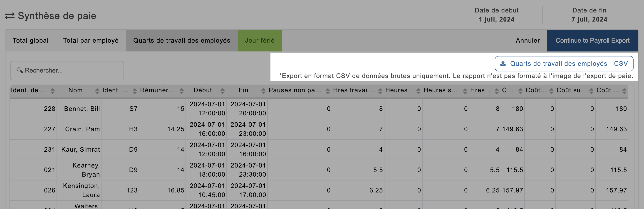This screenshot has width=644, height=209.
Task: Click the sort icon beside "Pauses non pa..." header
Action: (x=327, y=91)
